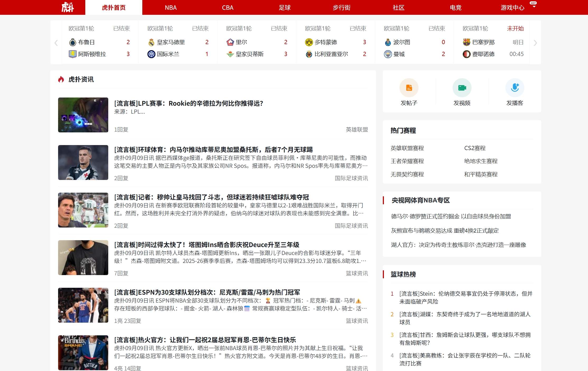This screenshot has width=588, height=371.
Task: Open hot list item 2 about 东契奇
Action: [465, 318]
